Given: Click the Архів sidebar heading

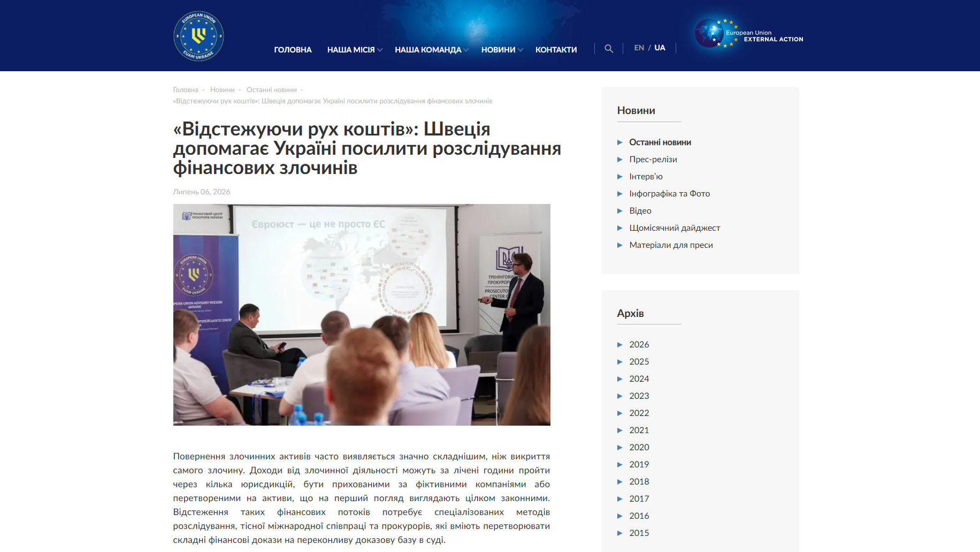Looking at the screenshot, I should pyautogui.click(x=630, y=313).
